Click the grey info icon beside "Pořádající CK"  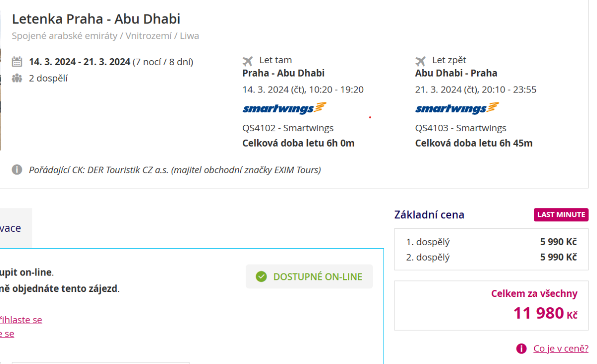[x=17, y=170]
